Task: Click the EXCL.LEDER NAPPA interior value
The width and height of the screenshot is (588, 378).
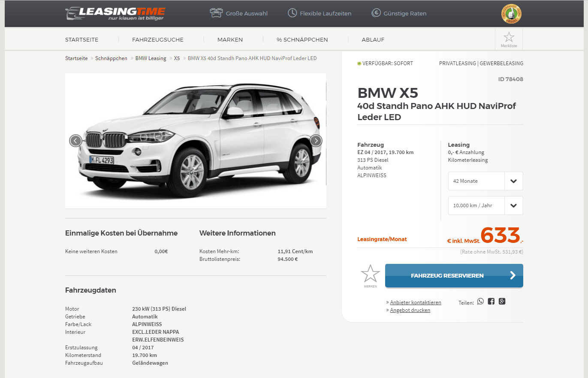Action: [x=156, y=332]
